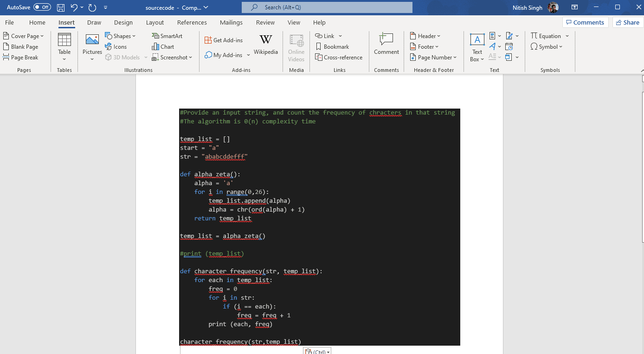
Task: Click the Save disk icon
Action: (x=61, y=7)
